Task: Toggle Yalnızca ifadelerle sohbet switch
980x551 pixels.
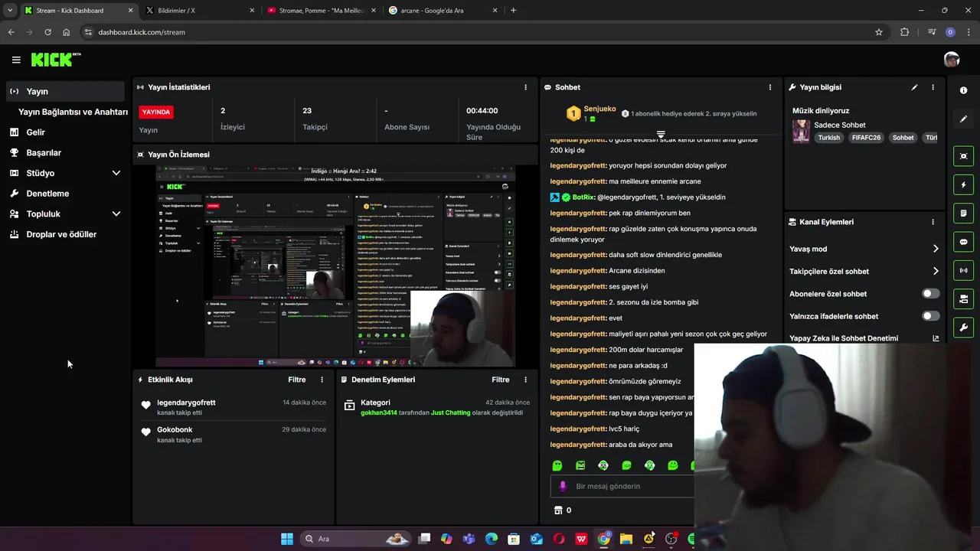Action: (x=931, y=316)
